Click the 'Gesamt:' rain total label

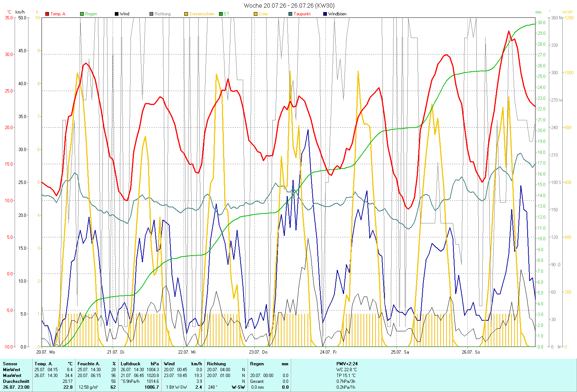257,381
